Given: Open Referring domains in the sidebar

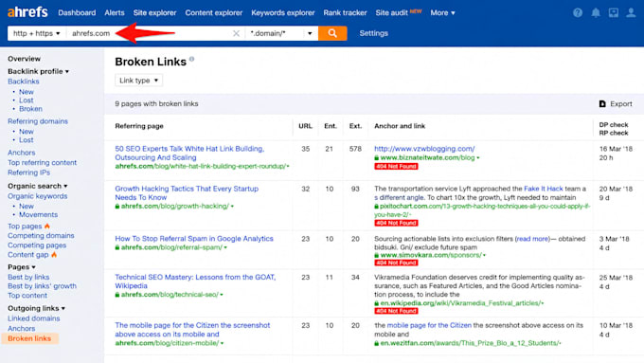Looking at the screenshot, I should (38, 121).
